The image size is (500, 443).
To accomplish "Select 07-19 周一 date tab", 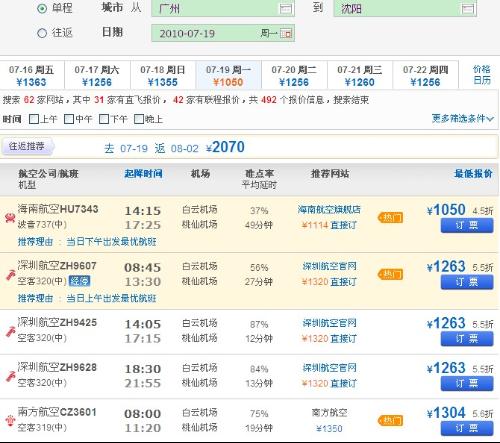I will pyautogui.click(x=228, y=76).
